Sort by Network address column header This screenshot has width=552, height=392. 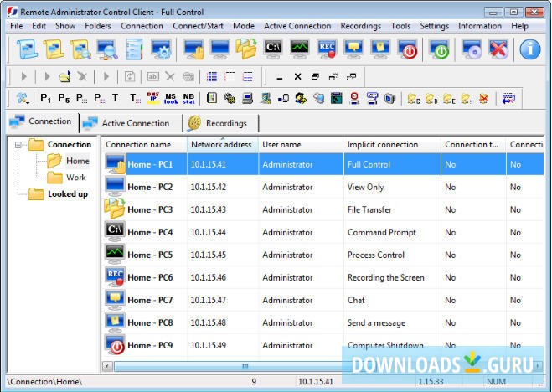pos(223,145)
